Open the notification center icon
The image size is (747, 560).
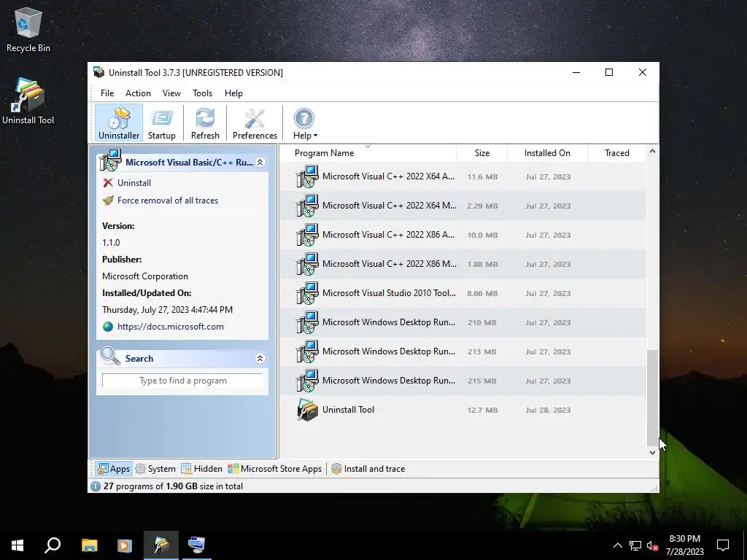point(723,545)
